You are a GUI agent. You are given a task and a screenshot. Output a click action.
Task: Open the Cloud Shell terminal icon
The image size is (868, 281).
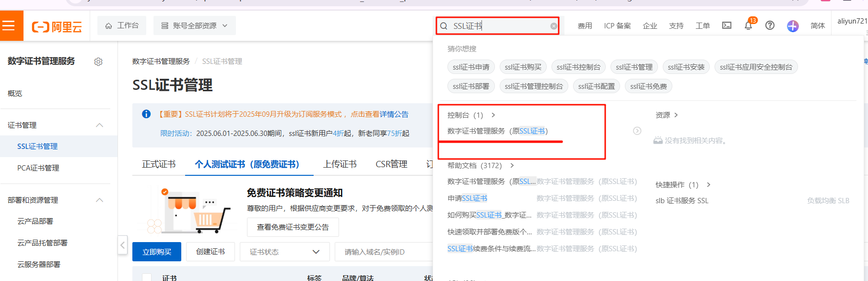(x=727, y=25)
